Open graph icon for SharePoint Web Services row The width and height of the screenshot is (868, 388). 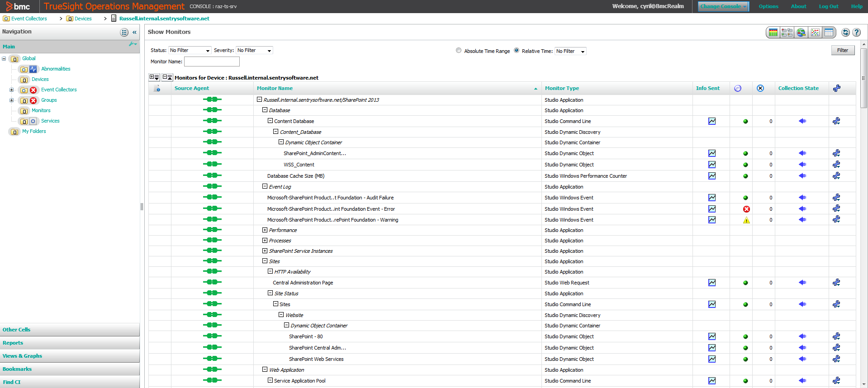tap(712, 359)
